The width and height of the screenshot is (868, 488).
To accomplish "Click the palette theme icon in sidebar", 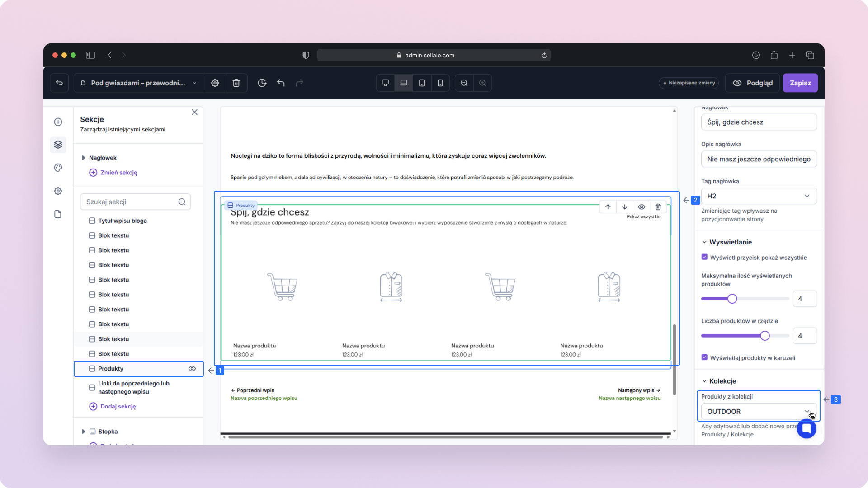I will pos(58,168).
